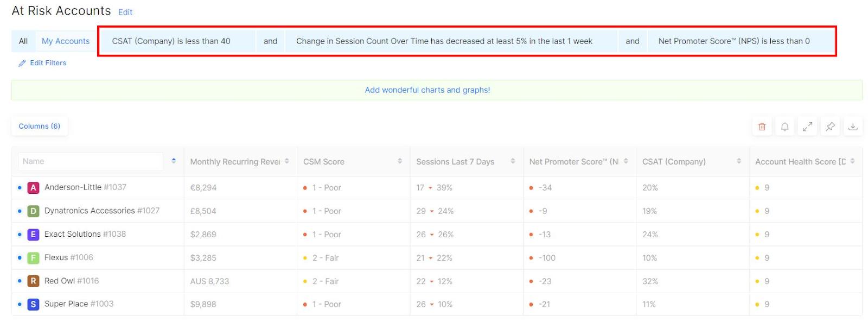The height and width of the screenshot is (322, 868).
Task: Open the Super Place #1003 account
Action: (x=79, y=304)
